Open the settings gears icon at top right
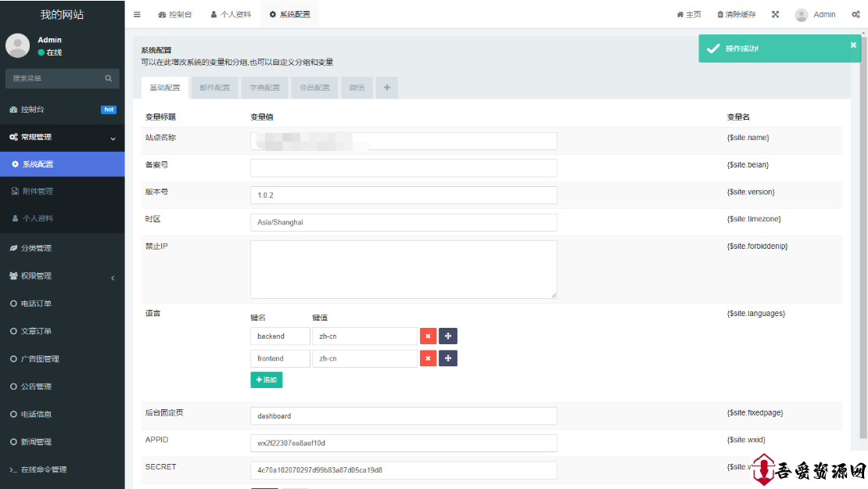The width and height of the screenshot is (868, 489). coord(855,15)
